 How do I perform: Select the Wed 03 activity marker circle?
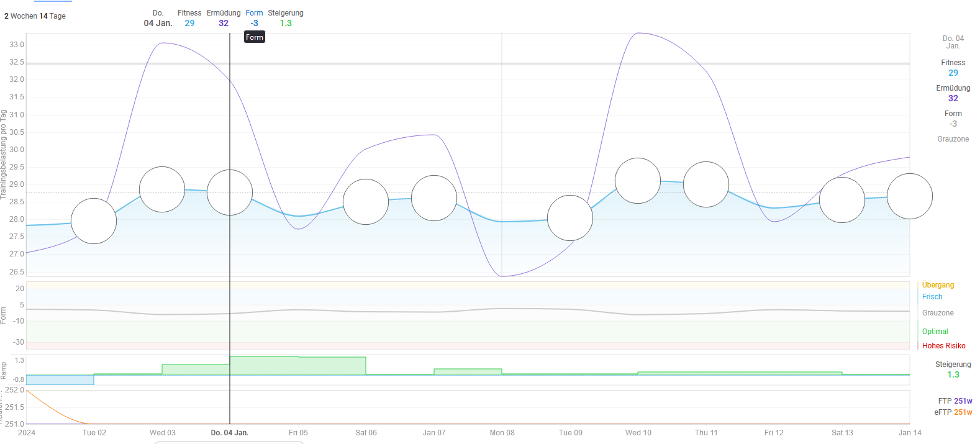[162, 189]
